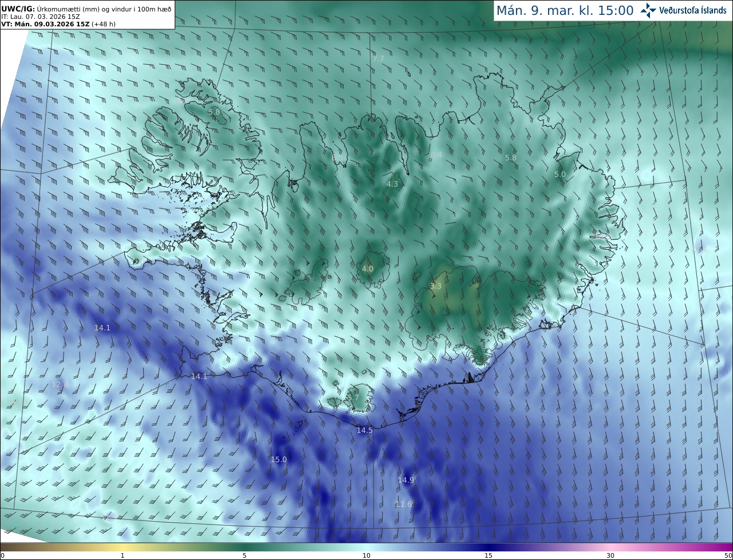Click the colorbar tick label "1"
The height and width of the screenshot is (560, 733).
[123, 555]
